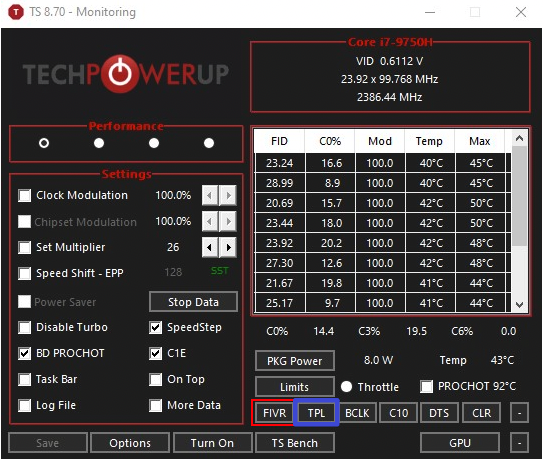The height and width of the screenshot is (459, 543).
Task: Toggle SpeedStep checkbox
Action: [x=155, y=327]
